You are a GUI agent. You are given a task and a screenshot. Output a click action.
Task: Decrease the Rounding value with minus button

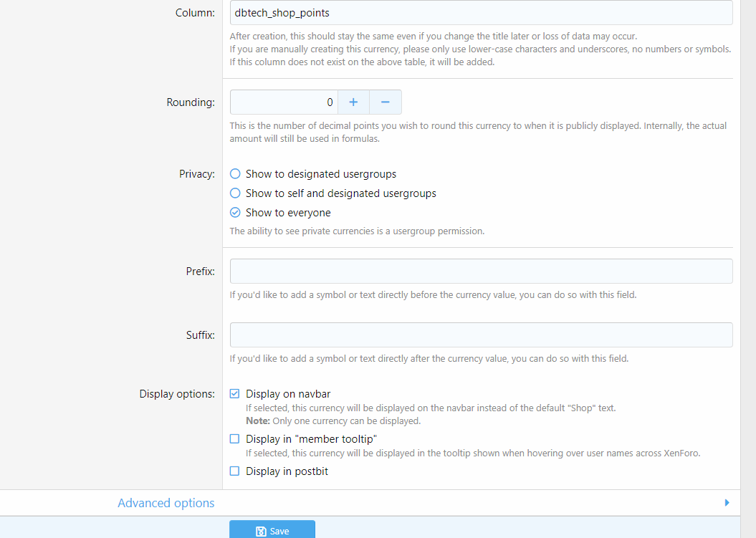386,102
